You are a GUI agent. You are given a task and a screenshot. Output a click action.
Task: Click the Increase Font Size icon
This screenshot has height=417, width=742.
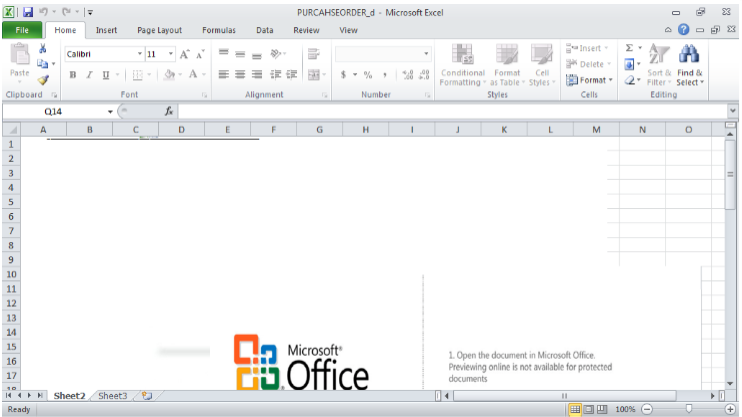point(185,54)
